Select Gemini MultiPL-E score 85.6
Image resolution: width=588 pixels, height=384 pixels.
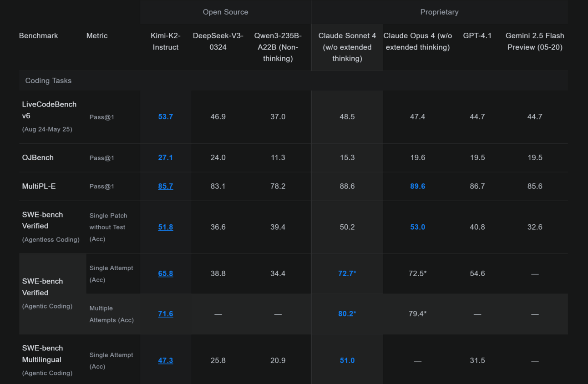pos(535,186)
